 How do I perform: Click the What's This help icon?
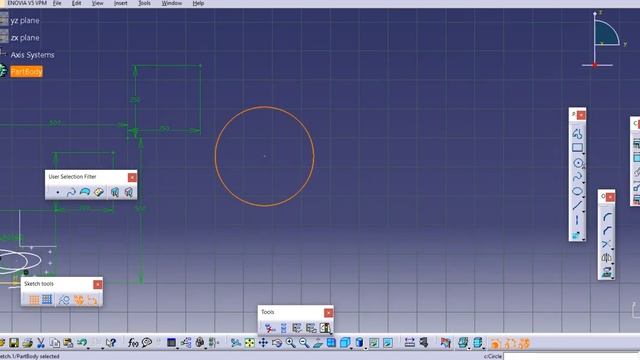point(111,343)
